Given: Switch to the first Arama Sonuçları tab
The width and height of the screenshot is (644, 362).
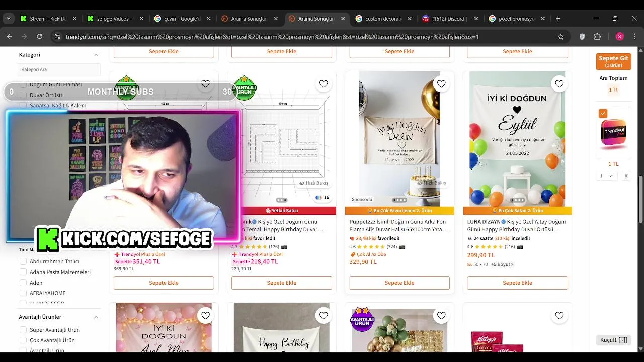Looking at the screenshot, I should pos(249,19).
